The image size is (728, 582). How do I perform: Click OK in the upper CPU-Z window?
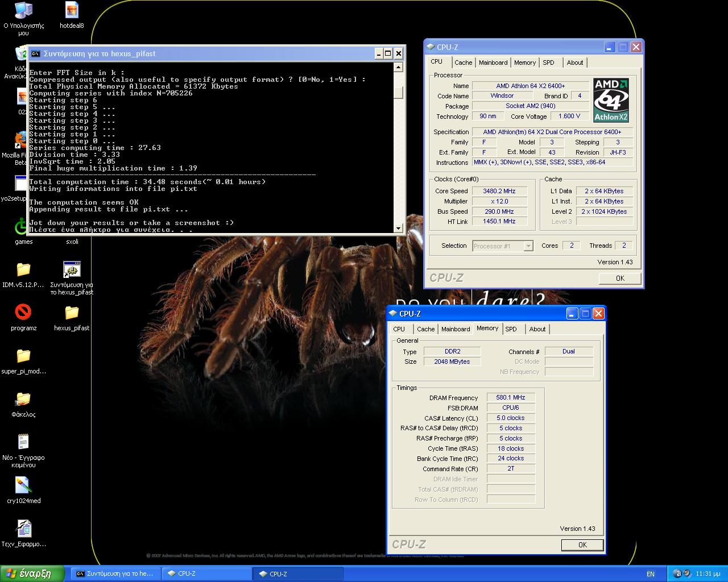click(x=620, y=278)
